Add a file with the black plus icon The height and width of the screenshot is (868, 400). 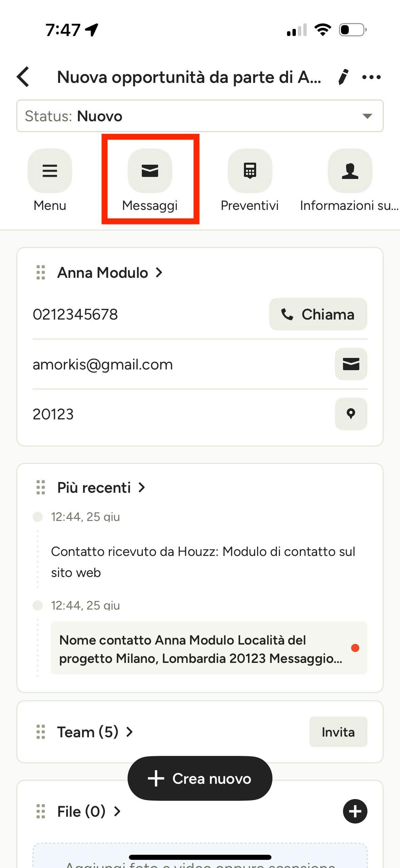coord(355,811)
